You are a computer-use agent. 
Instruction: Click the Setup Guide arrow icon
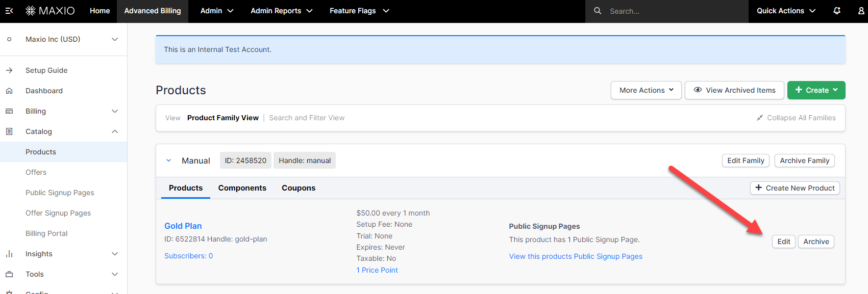[9, 70]
